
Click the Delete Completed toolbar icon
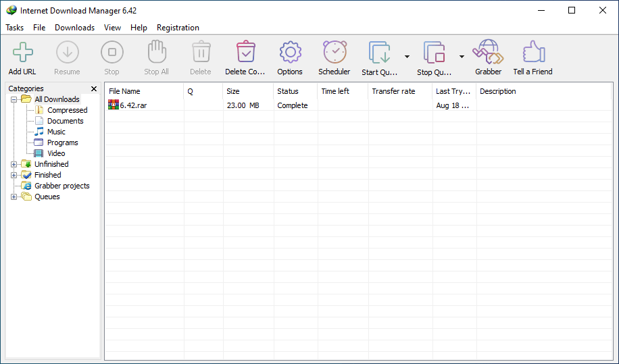coord(245,53)
